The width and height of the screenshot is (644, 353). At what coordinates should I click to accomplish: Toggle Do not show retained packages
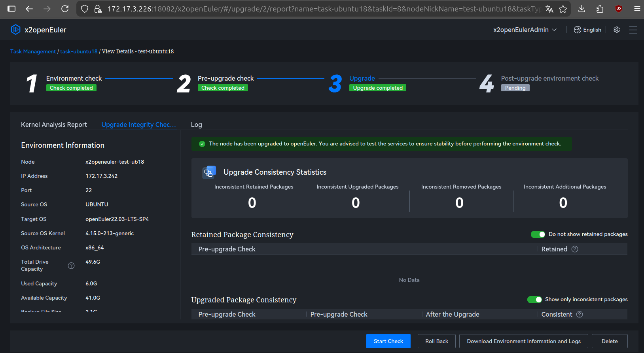(x=538, y=234)
